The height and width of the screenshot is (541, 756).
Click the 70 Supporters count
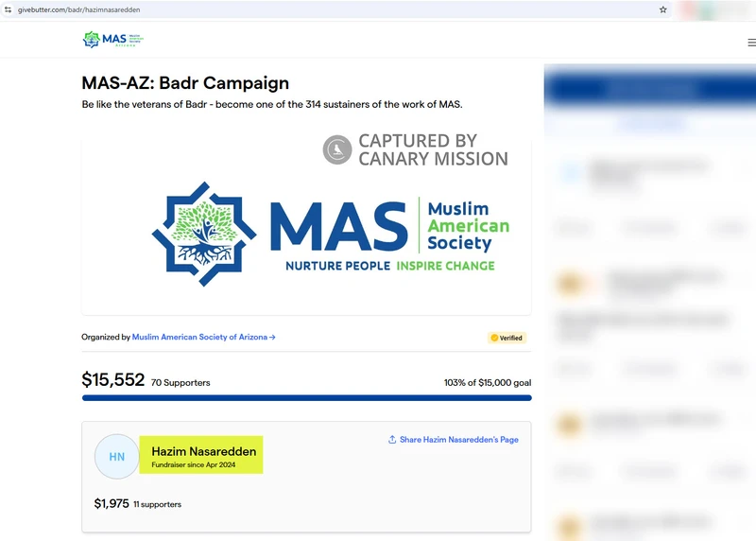tap(180, 383)
